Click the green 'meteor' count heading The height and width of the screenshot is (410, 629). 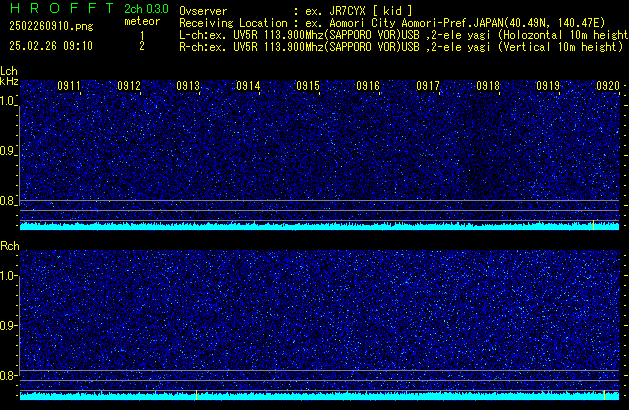point(142,21)
